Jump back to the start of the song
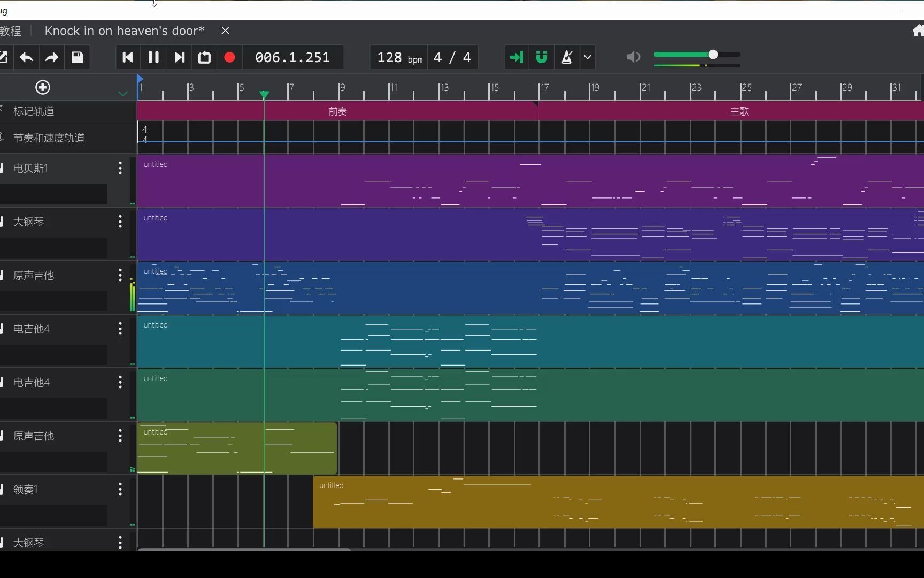Screen dimensions: 924x578 pos(128,57)
